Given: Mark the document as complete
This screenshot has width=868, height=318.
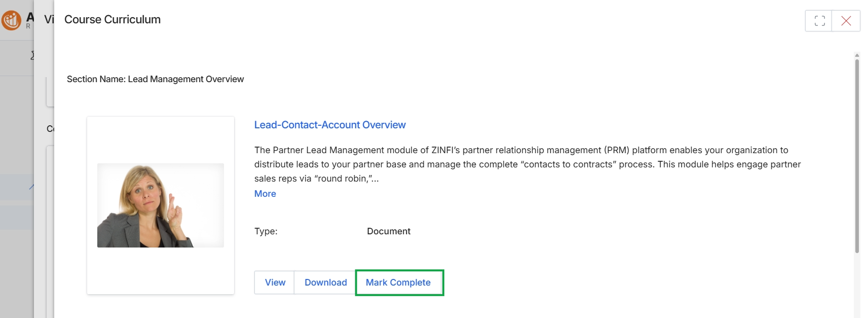Looking at the screenshot, I should click(399, 282).
